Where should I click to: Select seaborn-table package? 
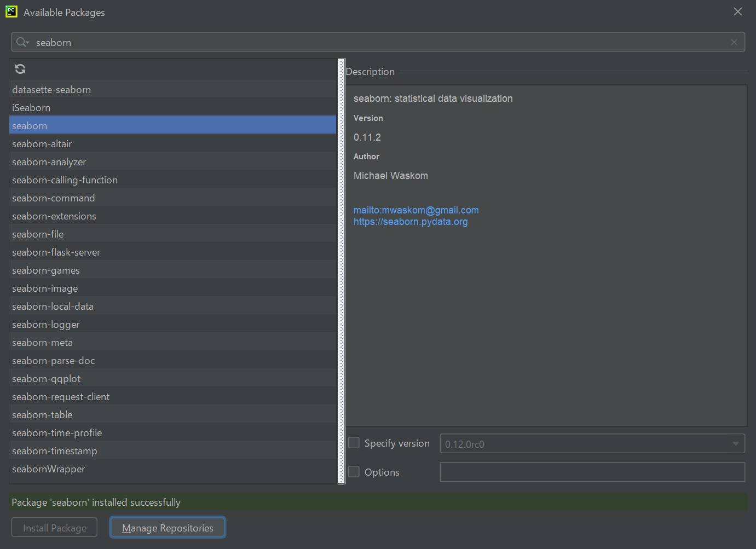click(x=172, y=414)
